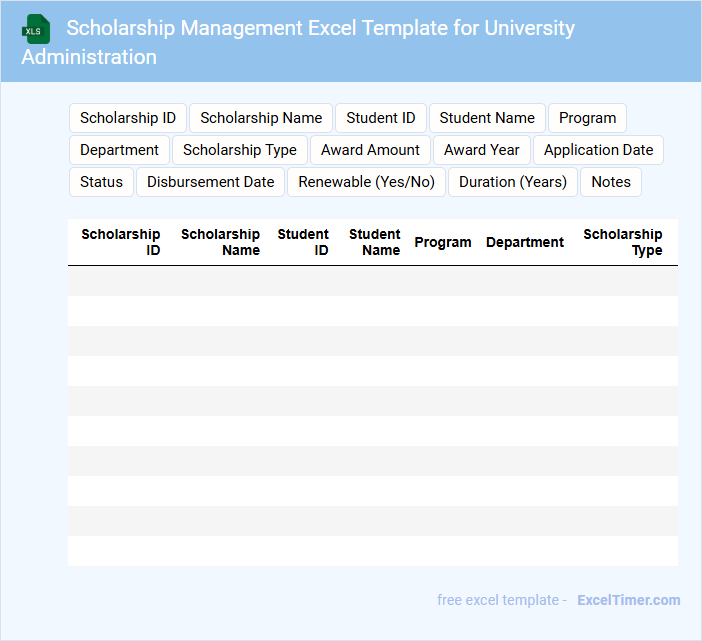Click the Status tag
Viewport: 702px width, 641px height.
pyautogui.click(x=101, y=182)
